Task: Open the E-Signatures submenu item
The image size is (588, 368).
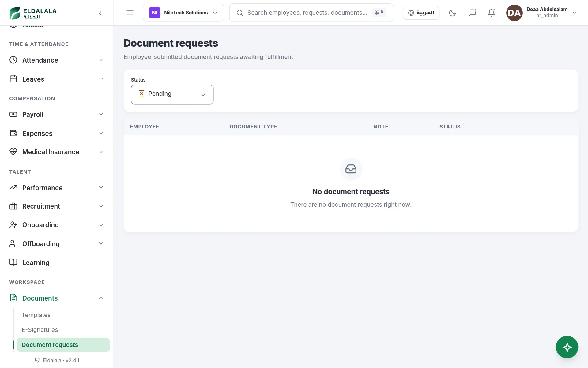Action: pos(40,330)
